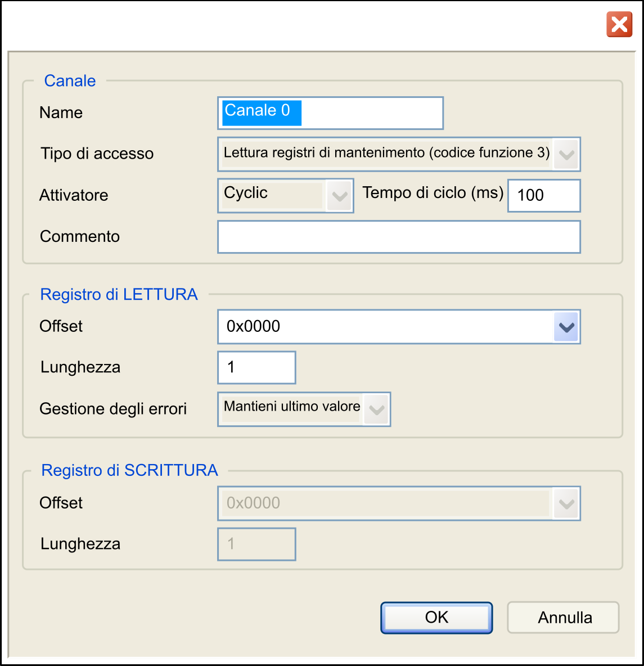Screen dimensions: 644x666
Task: Confirm with the OK button
Action: [x=436, y=618]
